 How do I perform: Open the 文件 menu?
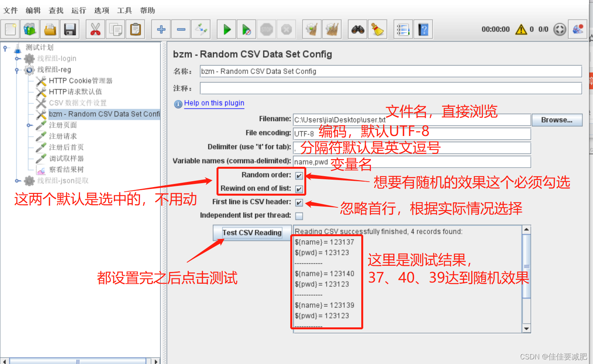11,11
